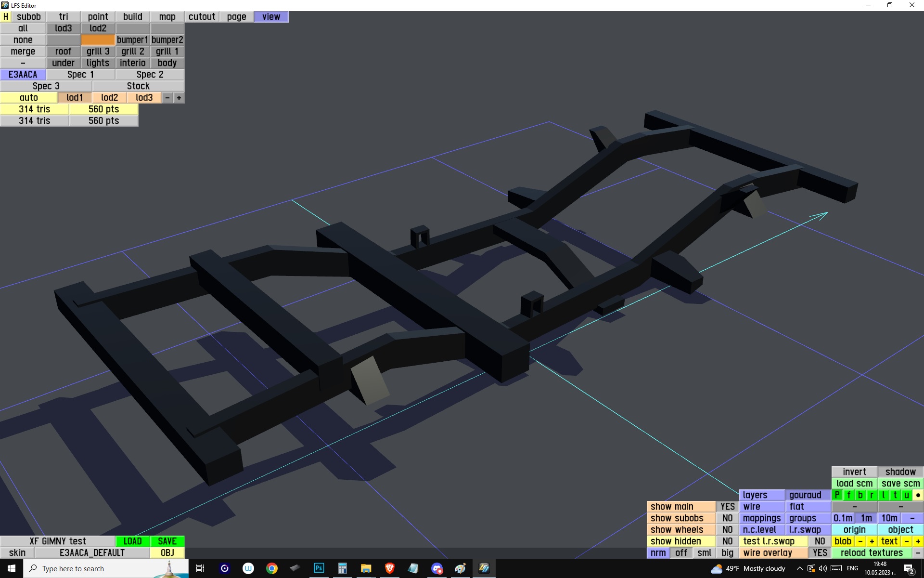Open Chrome from the taskbar
The image size is (924, 578).
click(272, 568)
